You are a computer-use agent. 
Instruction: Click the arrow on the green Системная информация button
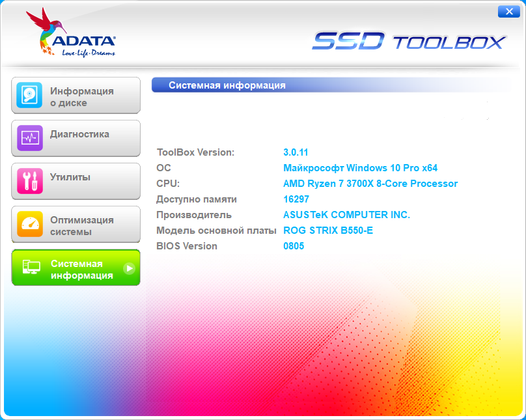(129, 268)
